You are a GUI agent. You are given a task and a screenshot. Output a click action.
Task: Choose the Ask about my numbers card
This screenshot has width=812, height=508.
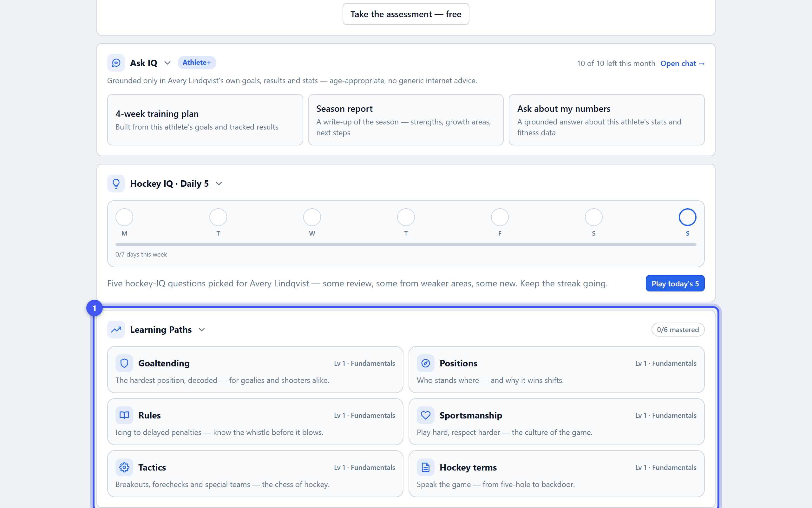[x=606, y=120]
